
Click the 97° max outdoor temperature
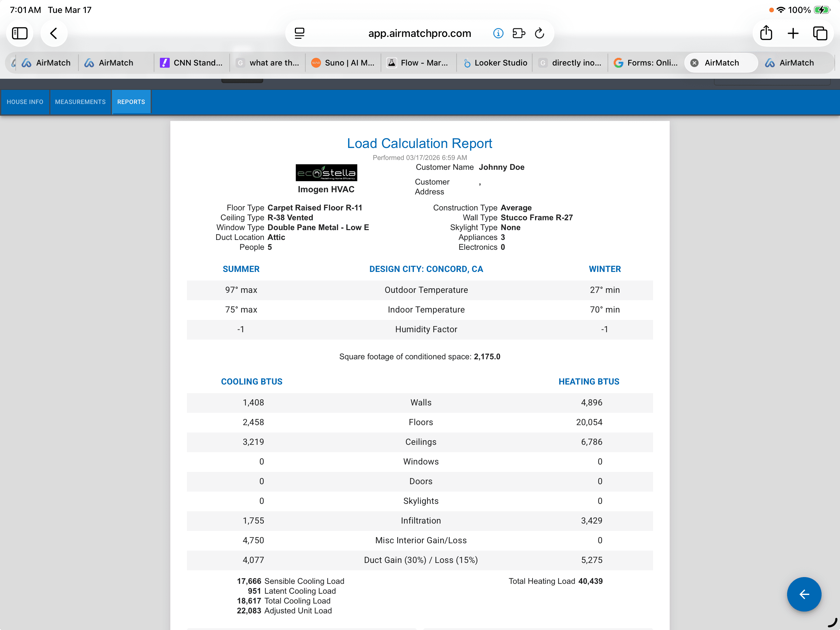tap(241, 290)
